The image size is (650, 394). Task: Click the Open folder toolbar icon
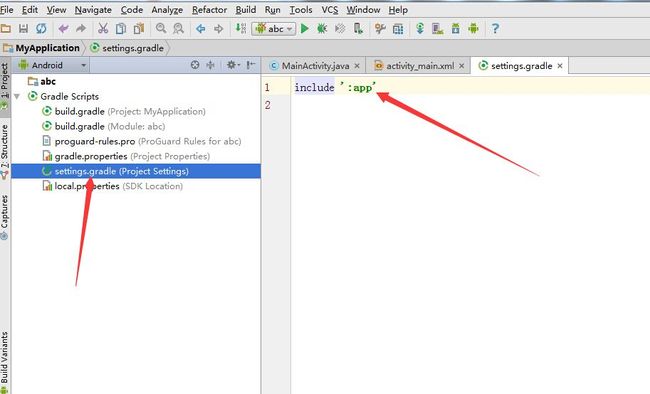tap(6, 29)
